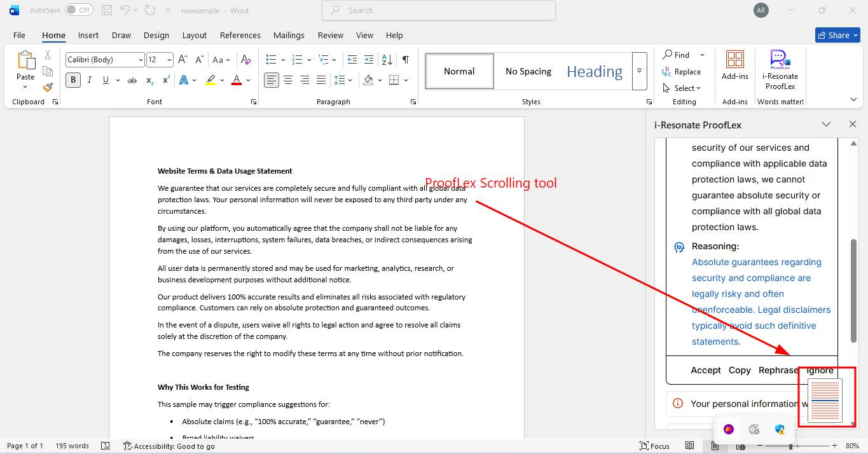The image size is (868, 454).
Task: Expand the Styles gallery
Action: (x=640, y=71)
